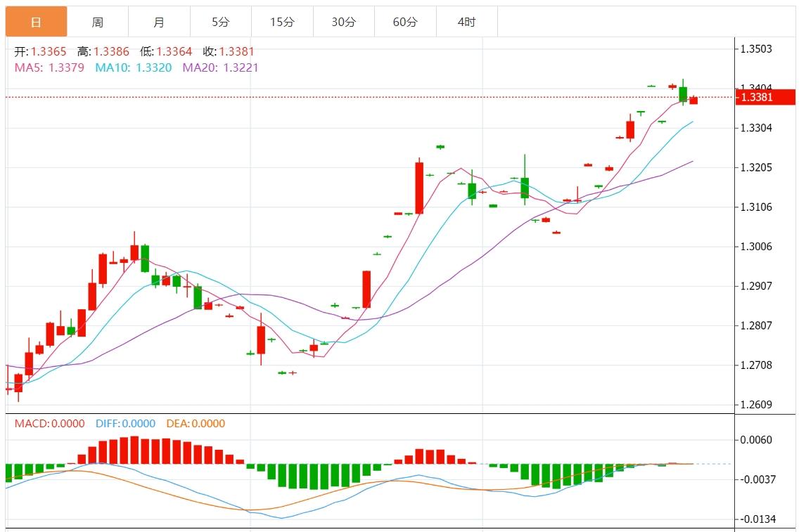This screenshot has width=806, height=532.
Task: Click the DEA legend label
Action: tap(196, 423)
